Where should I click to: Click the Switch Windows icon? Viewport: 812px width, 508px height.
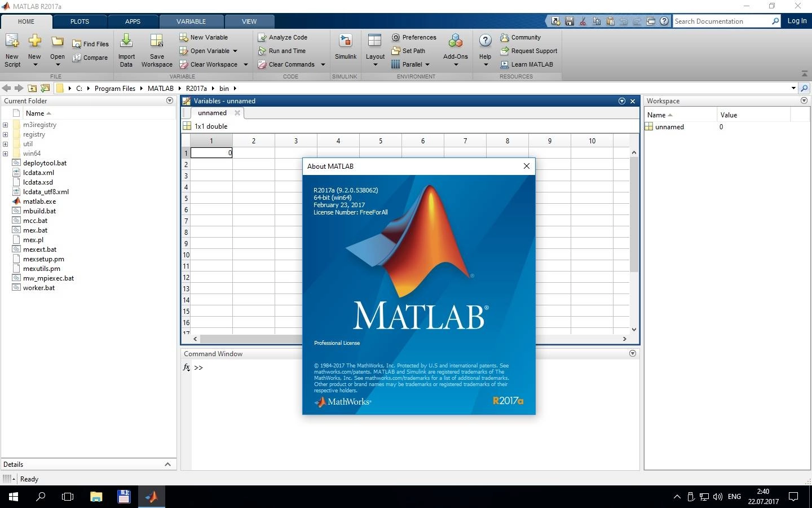click(x=651, y=21)
